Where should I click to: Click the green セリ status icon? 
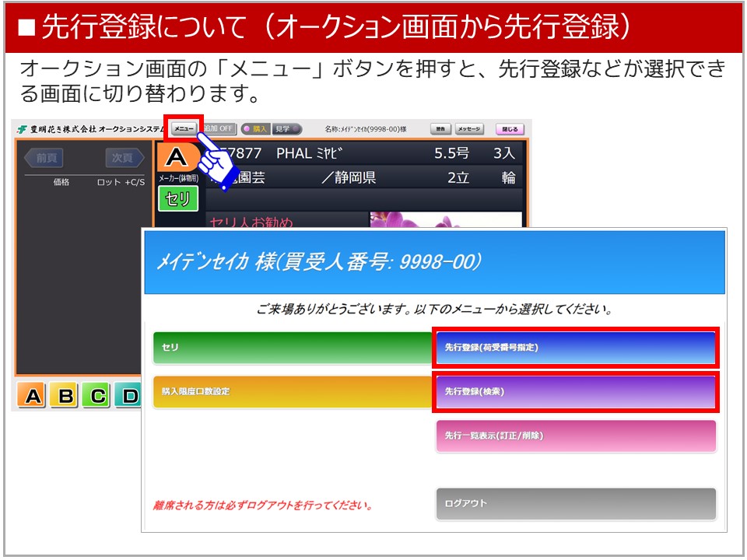(x=177, y=199)
